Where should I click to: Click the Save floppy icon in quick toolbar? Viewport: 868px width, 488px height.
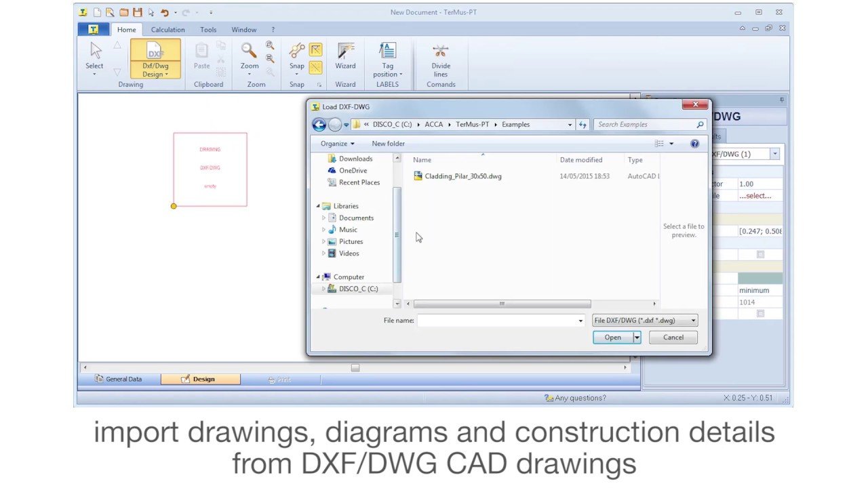click(138, 12)
